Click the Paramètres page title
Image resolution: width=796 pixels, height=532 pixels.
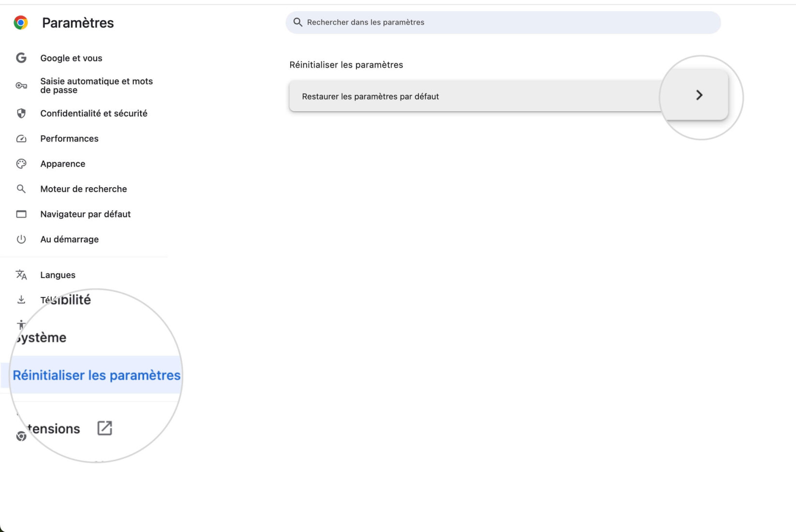point(78,23)
